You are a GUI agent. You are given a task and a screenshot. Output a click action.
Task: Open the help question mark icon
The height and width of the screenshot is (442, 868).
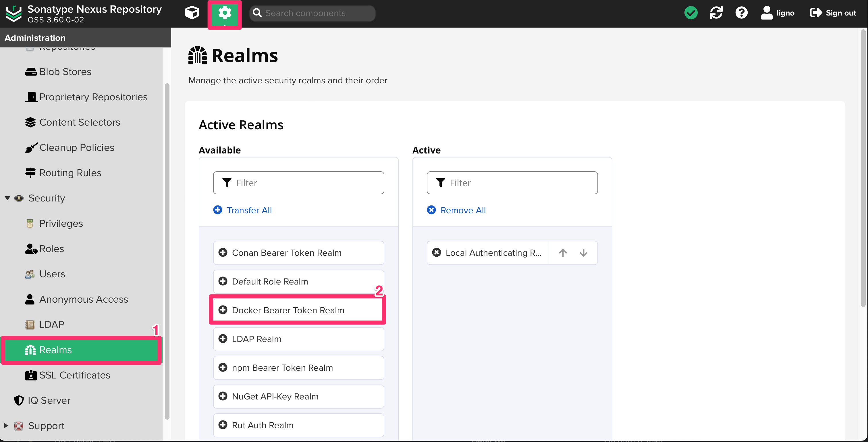pos(741,13)
